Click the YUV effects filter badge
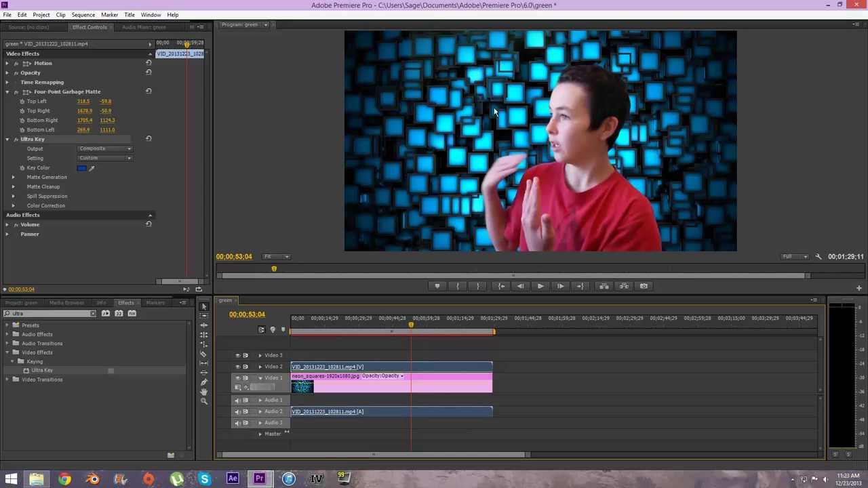This screenshot has width=868, height=488. pos(132,313)
